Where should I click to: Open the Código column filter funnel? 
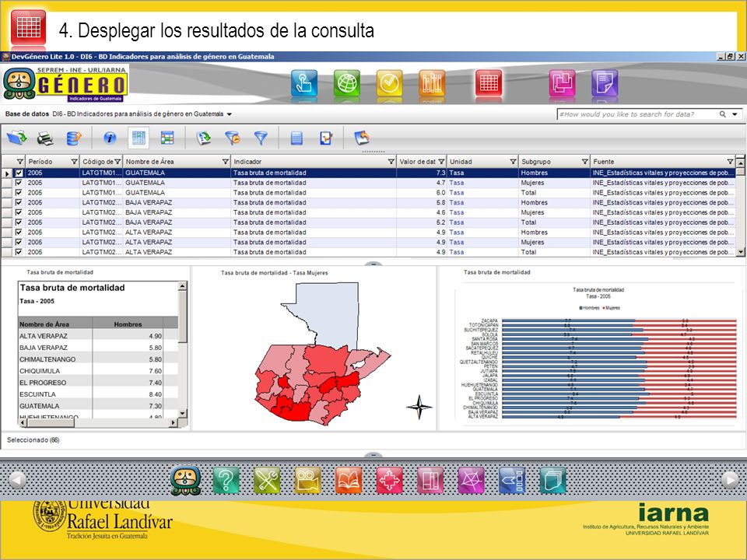[x=117, y=162]
